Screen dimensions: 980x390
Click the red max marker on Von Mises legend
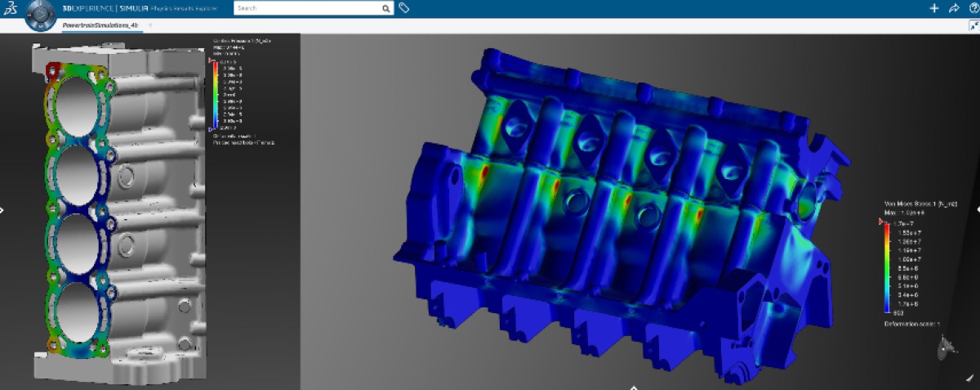880,222
